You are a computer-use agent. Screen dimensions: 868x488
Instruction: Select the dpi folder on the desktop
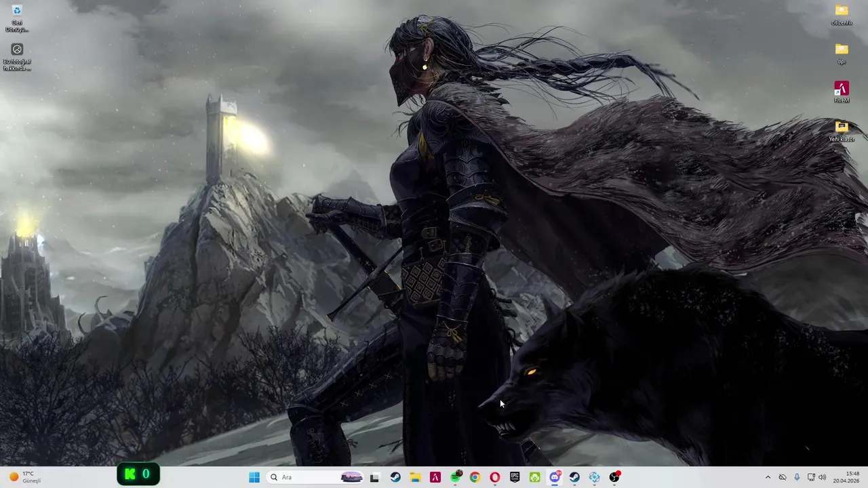pos(842,53)
